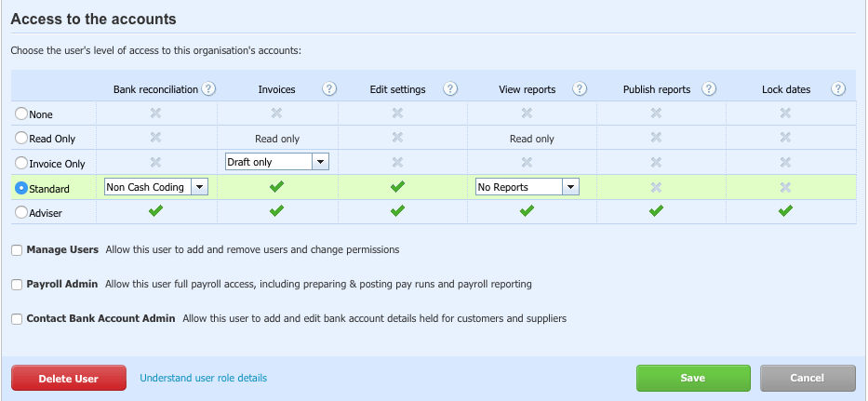
Task: Open the help icon next to Edit settings
Action: 450,89
